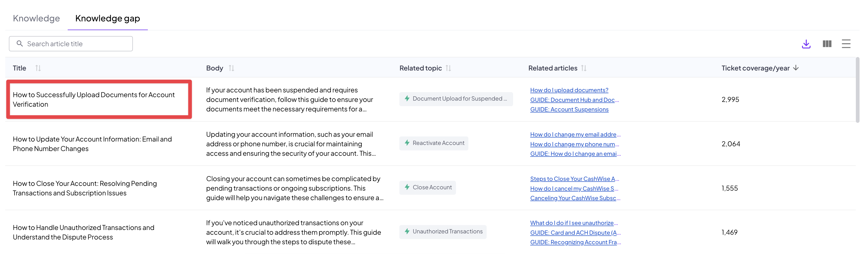The width and height of the screenshot is (868, 254).
Task: Sort by Related articles column arrows
Action: pyautogui.click(x=584, y=68)
